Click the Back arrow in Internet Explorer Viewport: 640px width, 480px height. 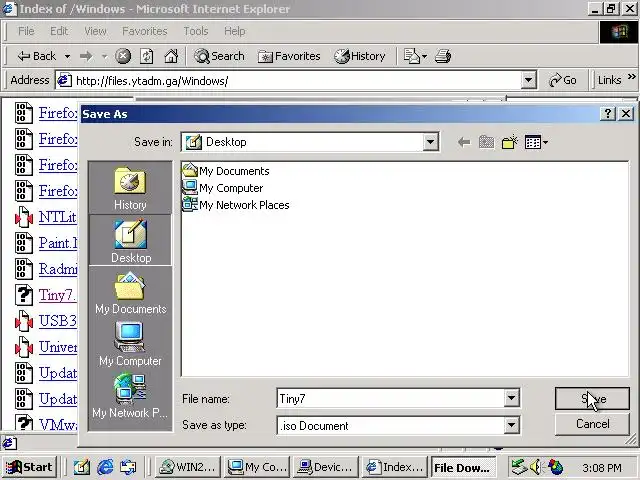coord(36,56)
